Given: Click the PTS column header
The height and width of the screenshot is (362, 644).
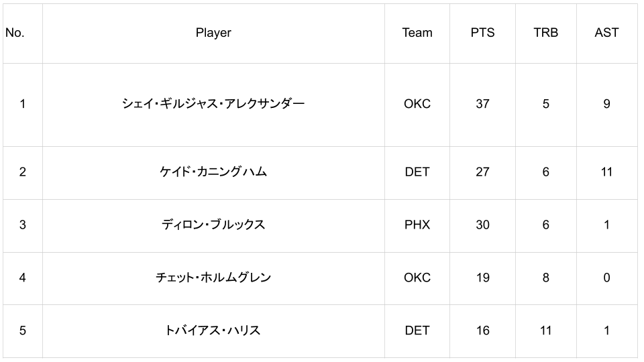Looking at the screenshot, I should (x=482, y=33).
